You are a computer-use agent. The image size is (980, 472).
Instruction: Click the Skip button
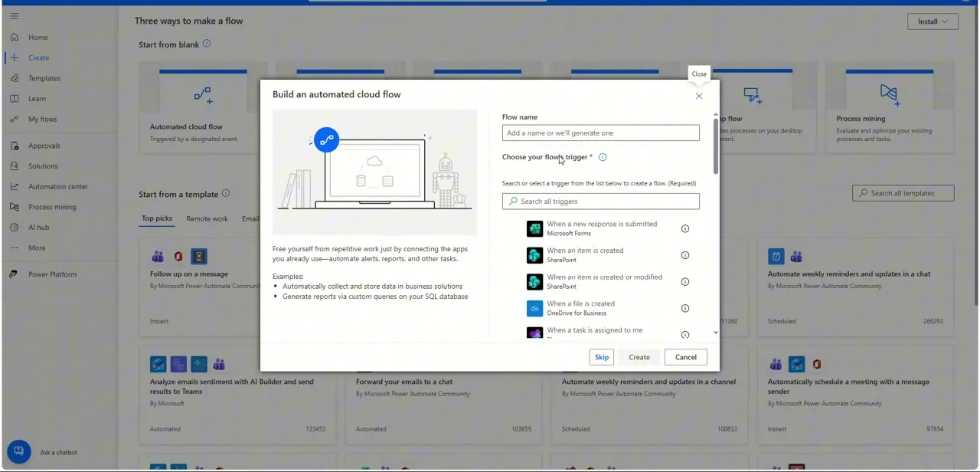click(602, 357)
